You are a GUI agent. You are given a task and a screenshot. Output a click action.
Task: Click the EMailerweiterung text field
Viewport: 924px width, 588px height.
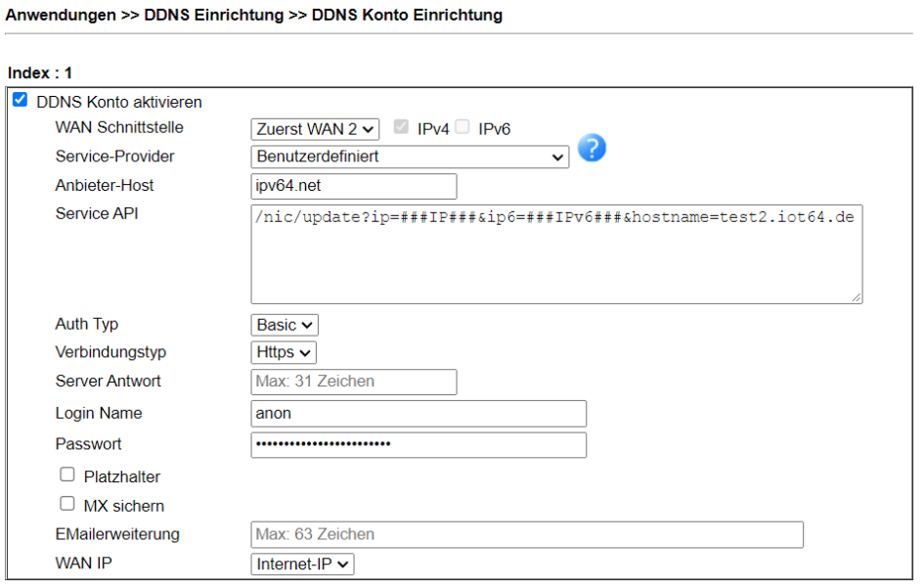tap(527, 534)
